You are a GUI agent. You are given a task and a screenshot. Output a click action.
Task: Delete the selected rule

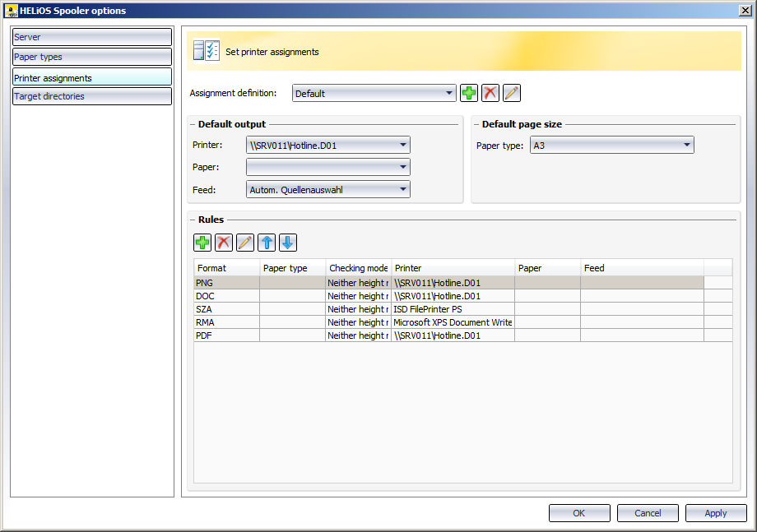[224, 243]
